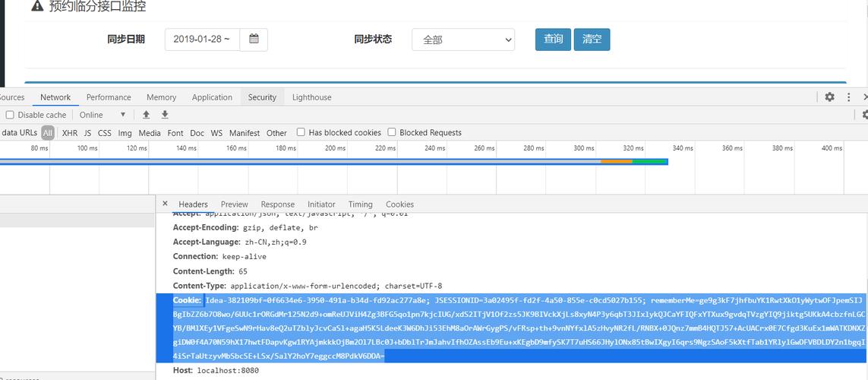Open the Preview tab in request details

234,204
